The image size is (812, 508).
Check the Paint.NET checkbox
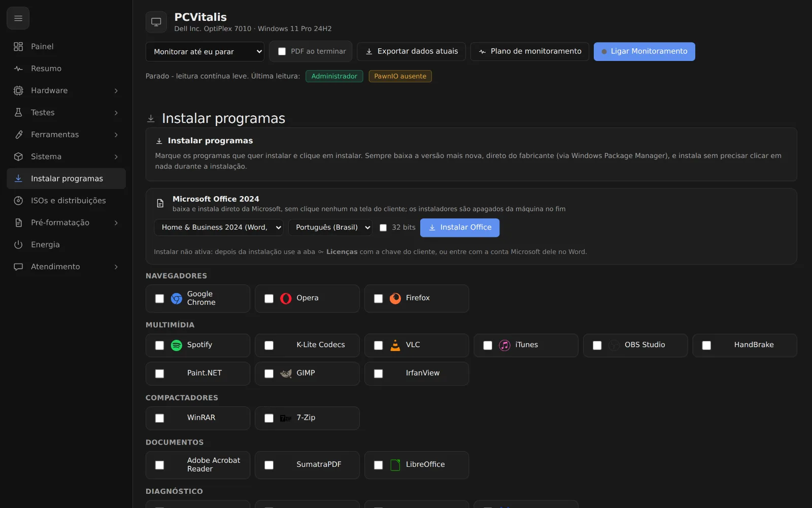(159, 373)
